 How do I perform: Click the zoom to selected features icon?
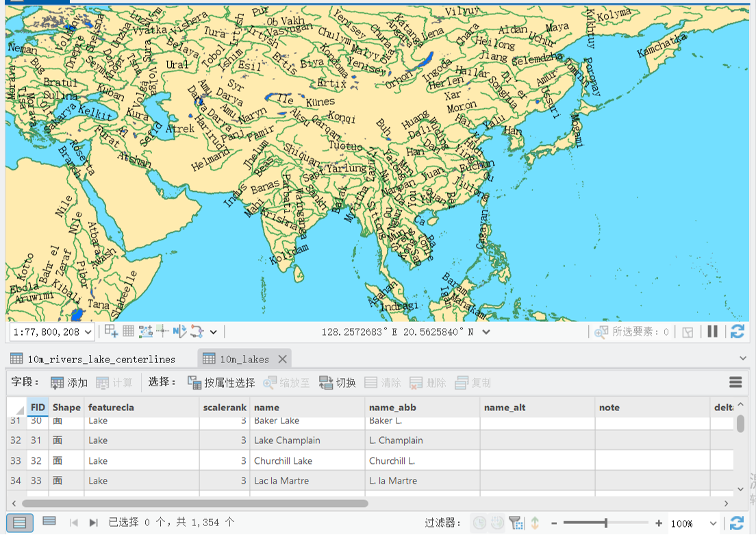point(601,332)
